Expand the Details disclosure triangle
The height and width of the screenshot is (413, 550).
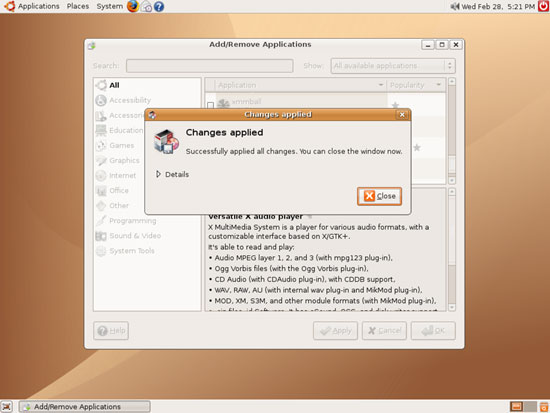point(158,174)
